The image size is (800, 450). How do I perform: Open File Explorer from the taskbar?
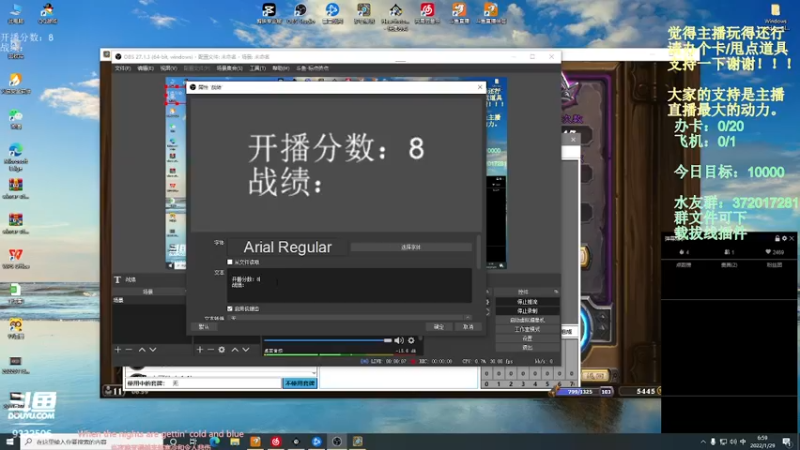click(235, 441)
